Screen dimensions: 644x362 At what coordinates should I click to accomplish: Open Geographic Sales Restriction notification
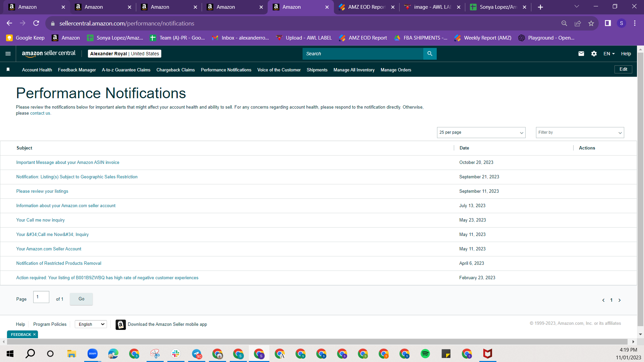click(77, 177)
